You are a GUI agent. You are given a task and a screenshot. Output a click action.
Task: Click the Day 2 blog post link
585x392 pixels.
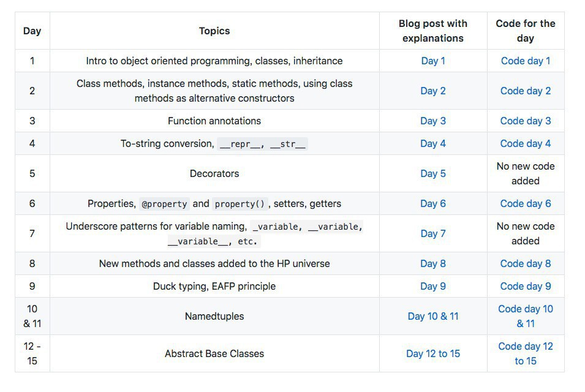[x=432, y=91]
